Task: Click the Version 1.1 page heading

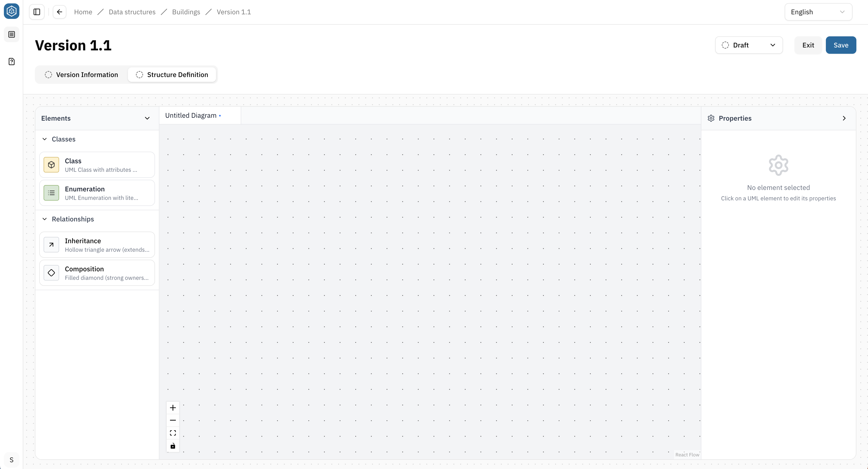Action: (x=73, y=46)
